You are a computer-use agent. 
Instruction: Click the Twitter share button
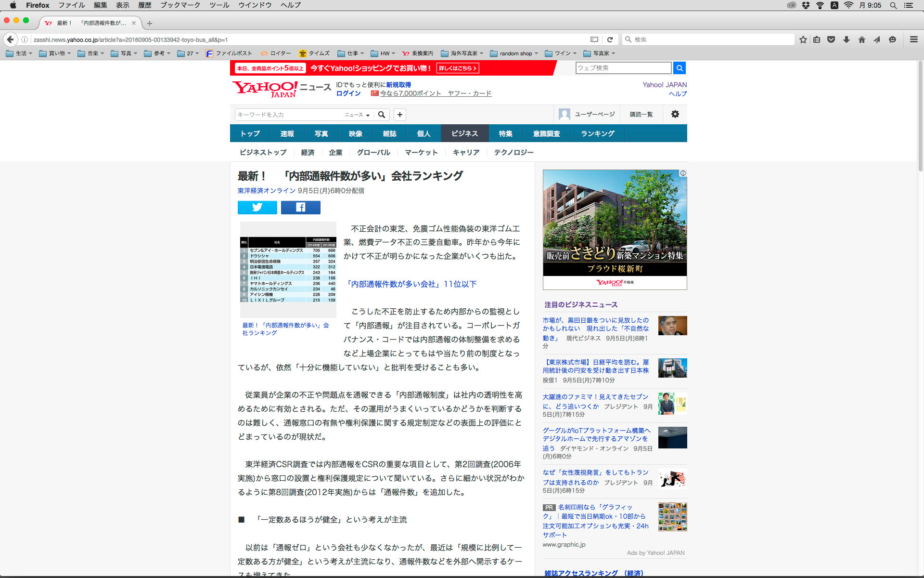click(257, 208)
